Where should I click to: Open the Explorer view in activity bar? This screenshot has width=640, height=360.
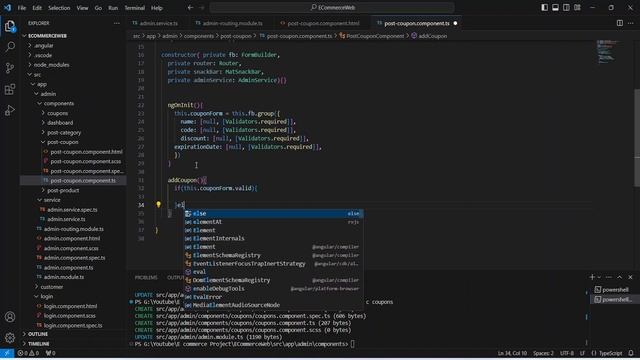(x=10, y=27)
